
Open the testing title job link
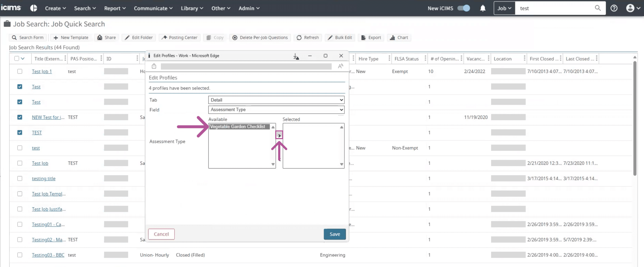(x=44, y=178)
